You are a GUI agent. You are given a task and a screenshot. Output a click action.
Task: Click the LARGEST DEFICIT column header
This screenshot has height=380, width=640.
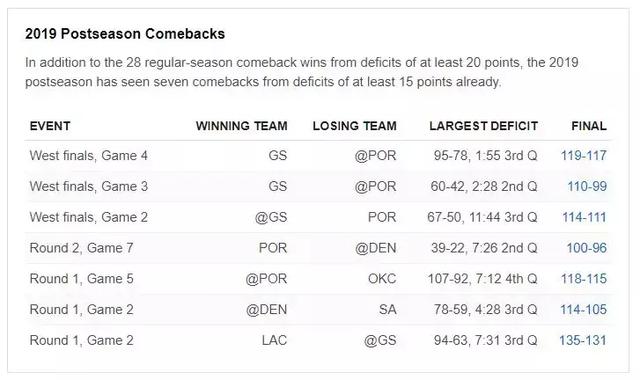pyautogui.click(x=483, y=126)
